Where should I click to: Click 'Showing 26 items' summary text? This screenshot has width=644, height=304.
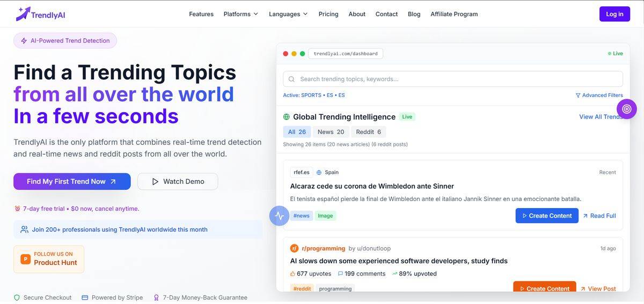[x=345, y=144]
